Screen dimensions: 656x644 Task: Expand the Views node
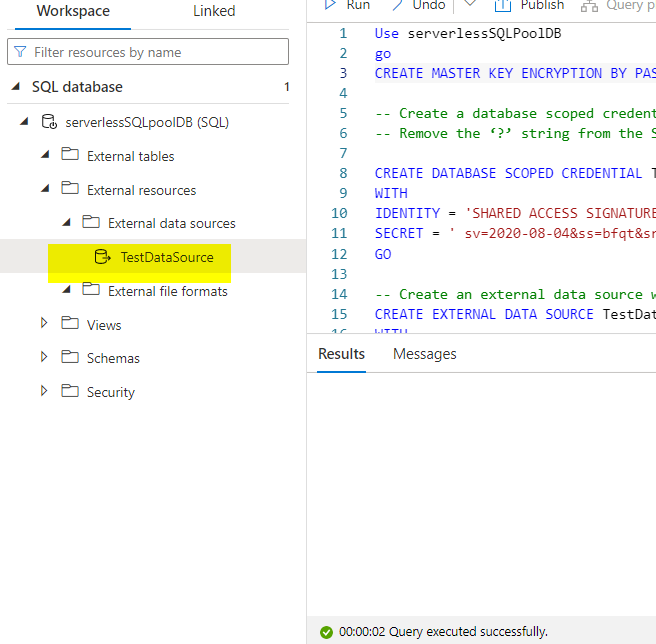tap(44, 323)
